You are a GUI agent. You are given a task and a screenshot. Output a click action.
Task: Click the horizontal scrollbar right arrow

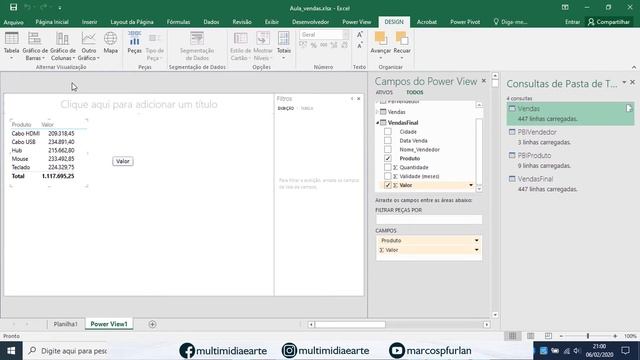pyautogui.click(x=487, y=324)
